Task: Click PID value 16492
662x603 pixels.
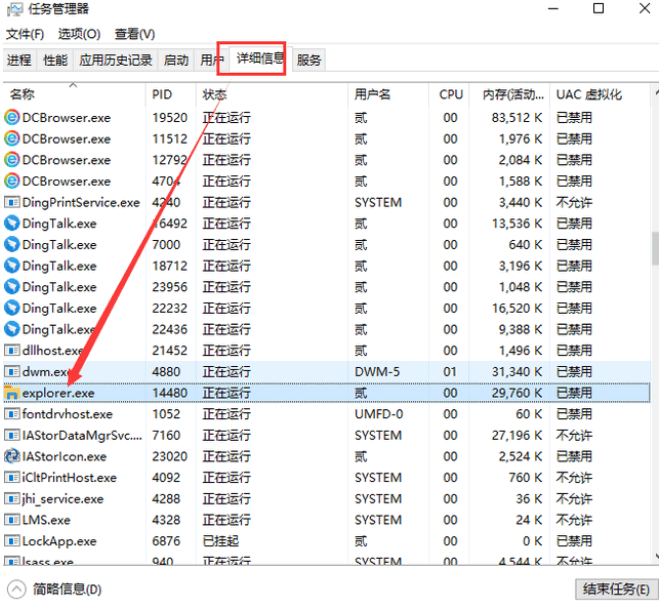Action: pyautogui.click(x=170, y=223)
